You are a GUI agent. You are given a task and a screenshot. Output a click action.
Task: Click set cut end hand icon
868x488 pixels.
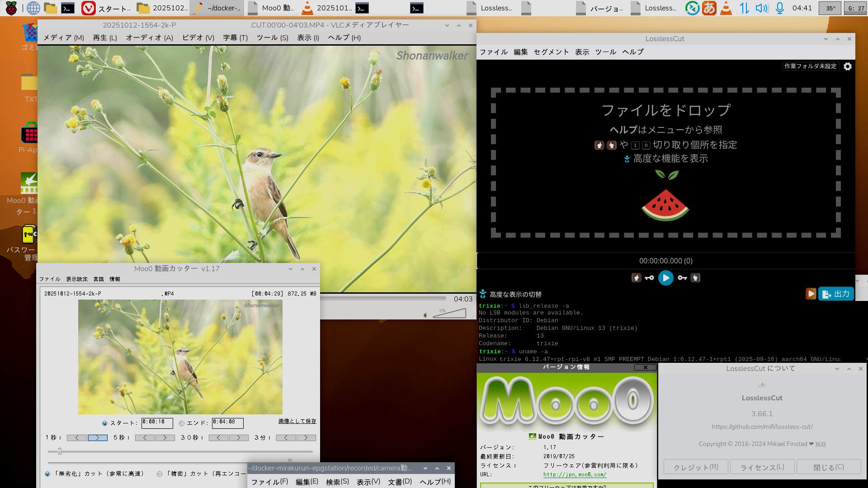(x=695, y=278)
